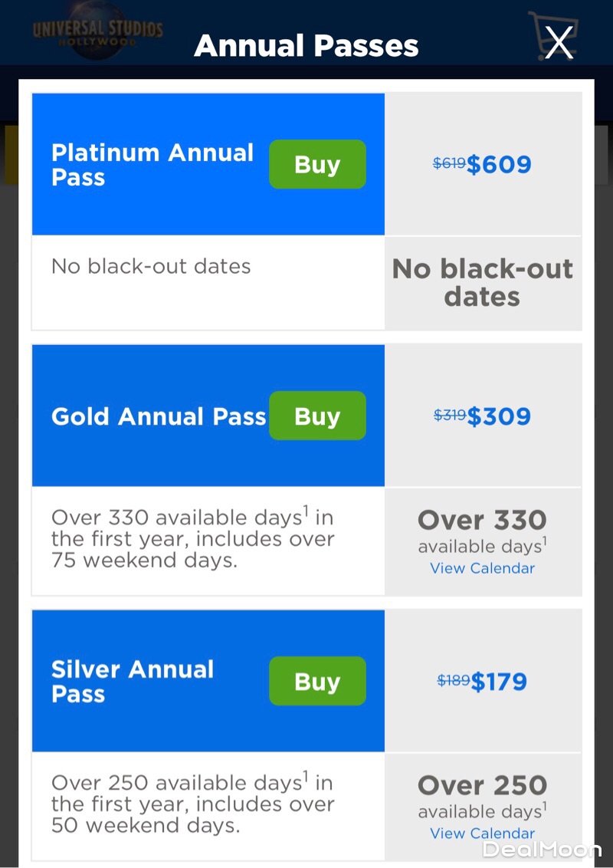Select the Silver Annual Pass title
Image resolution: width=613 pixels, height=868 pixels.
tap(133, 682)
